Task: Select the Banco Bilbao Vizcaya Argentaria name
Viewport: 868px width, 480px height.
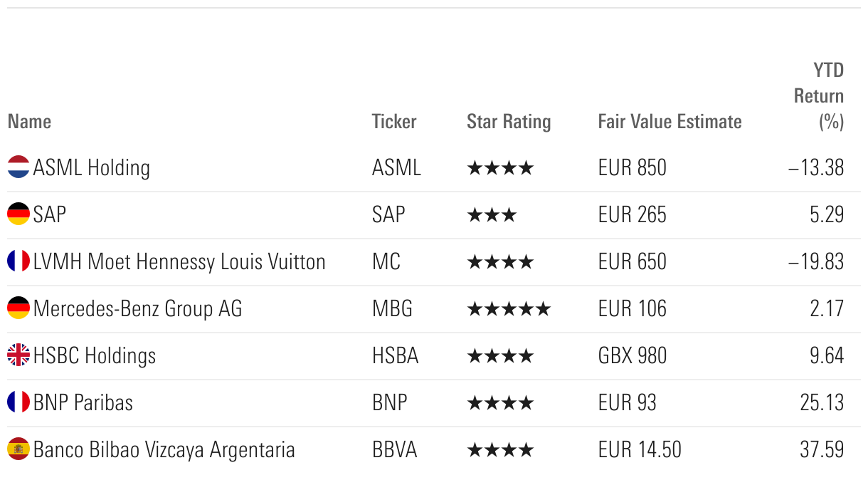Action: tap(164, 450)
